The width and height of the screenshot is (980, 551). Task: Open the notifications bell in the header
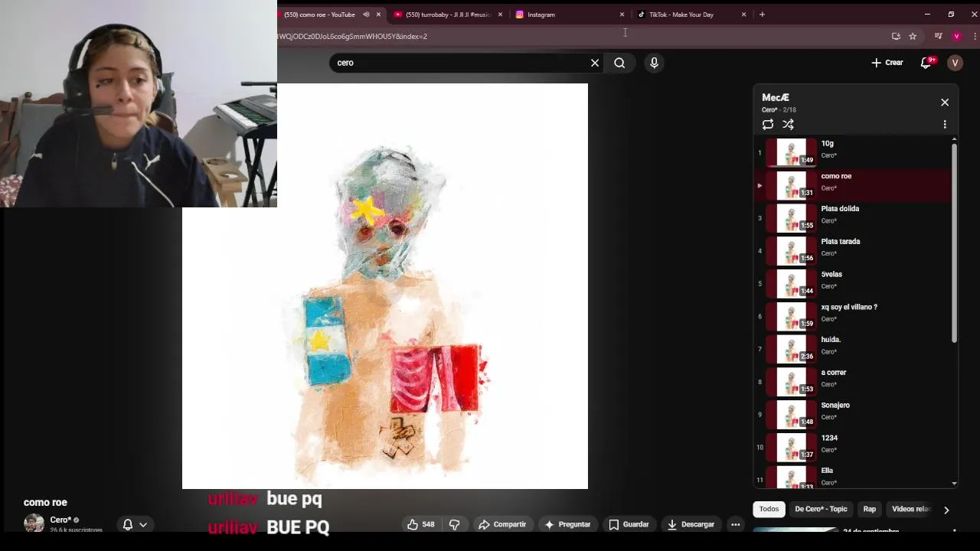[x=926, y=63]
